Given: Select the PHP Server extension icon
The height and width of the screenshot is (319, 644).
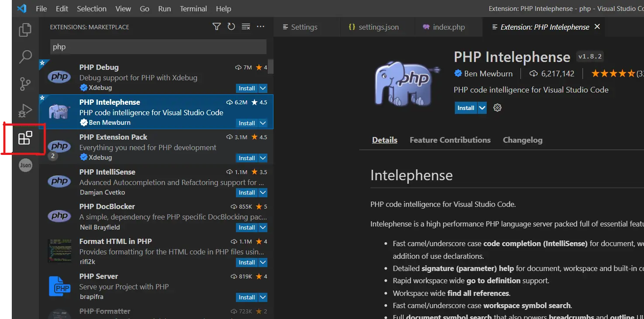Looking at the screenshot, I should (59, 286).
